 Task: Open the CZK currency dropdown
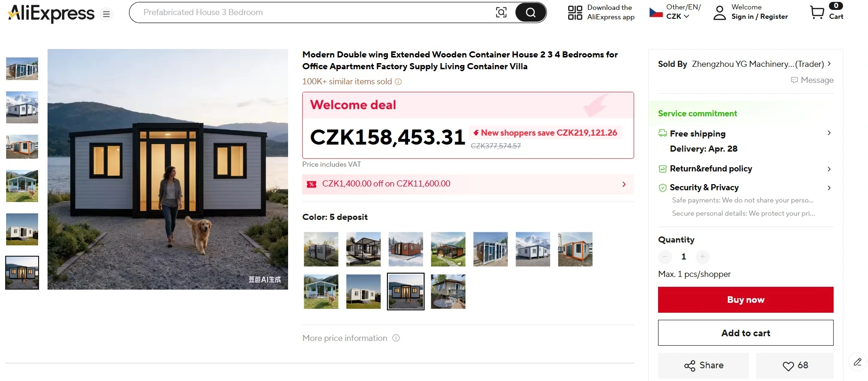point(677,16)
